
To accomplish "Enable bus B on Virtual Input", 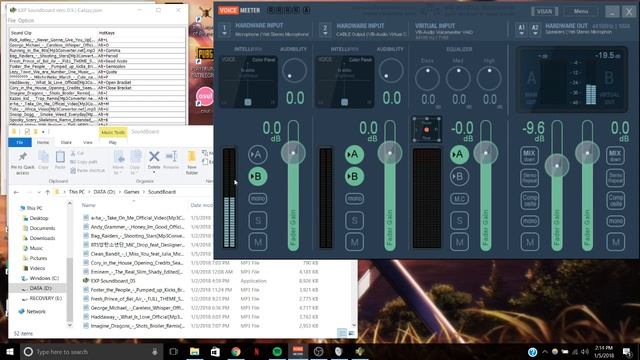I will coord(459,176).
